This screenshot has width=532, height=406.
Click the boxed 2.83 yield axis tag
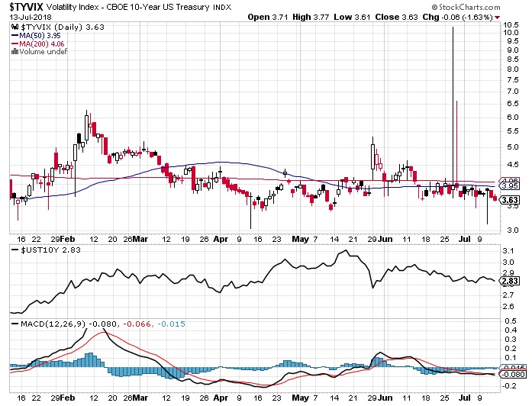pyautogui.click(x=510, y=281)
